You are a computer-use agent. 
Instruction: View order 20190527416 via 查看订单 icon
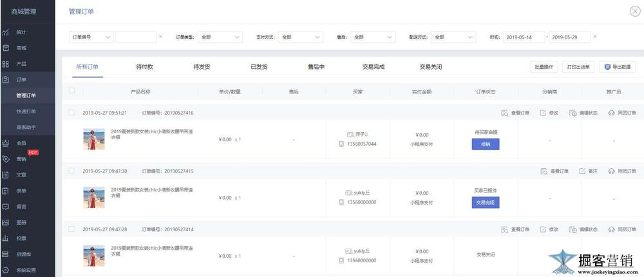[505, 113]
